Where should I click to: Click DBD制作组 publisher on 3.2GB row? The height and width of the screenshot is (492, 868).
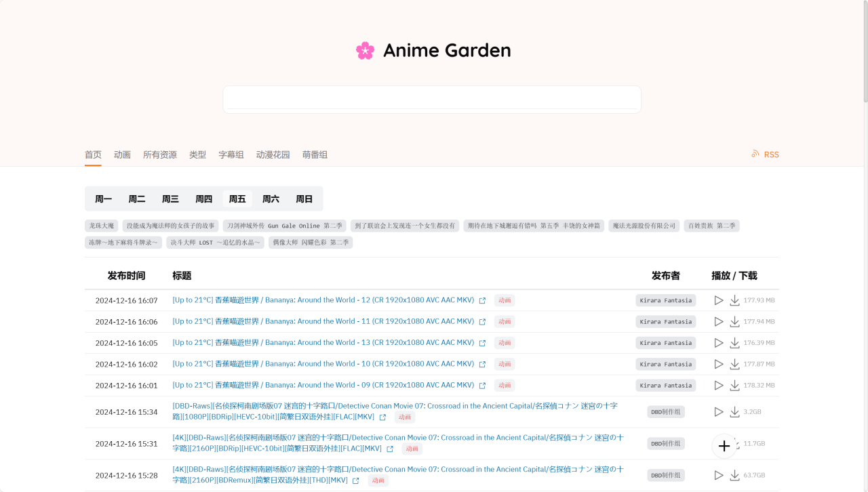click(x=666, y=411)
